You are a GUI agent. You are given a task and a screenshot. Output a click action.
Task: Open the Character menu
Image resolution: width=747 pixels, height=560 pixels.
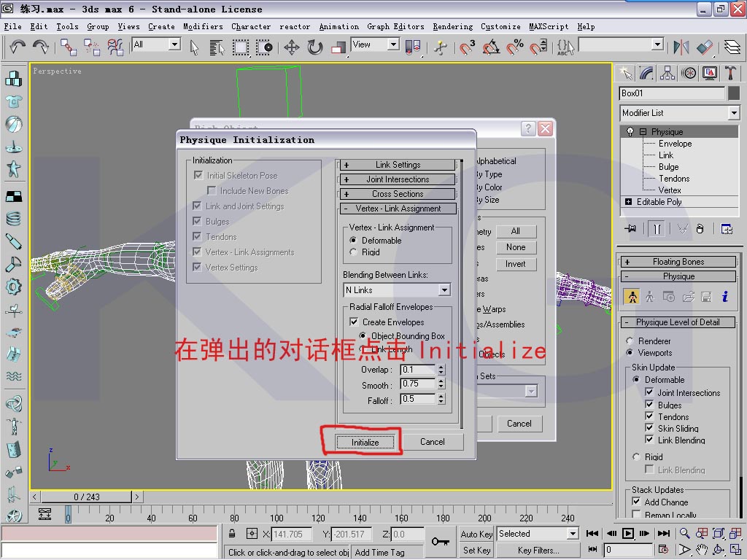coord(251,27)
